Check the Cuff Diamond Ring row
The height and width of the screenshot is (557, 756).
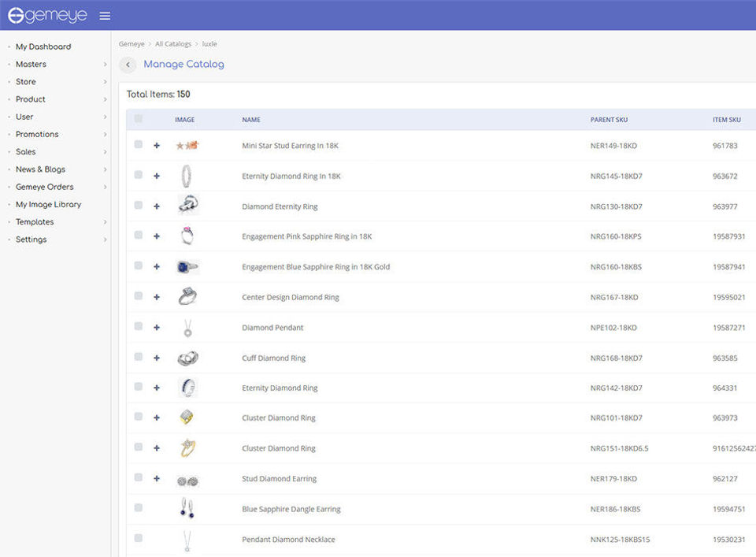pyautogui.click(x=139, y=356)
